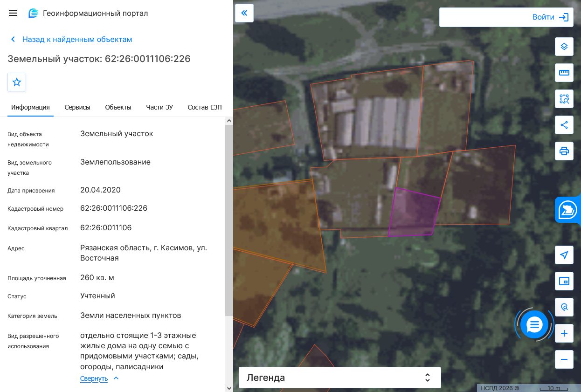Open the blue map assistant side tab
This screenshot has height=392, width=581.
coord(568,210)
